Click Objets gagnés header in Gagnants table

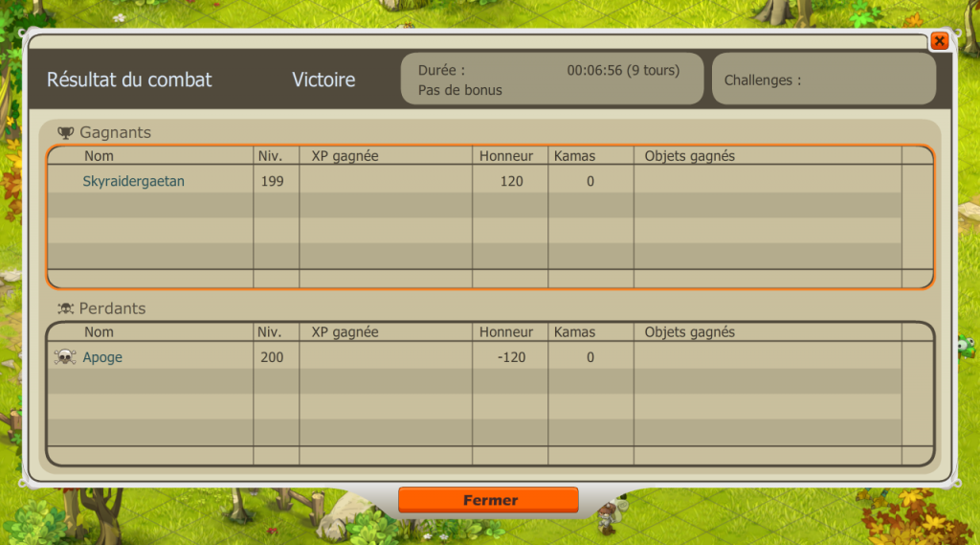point(689,156)
